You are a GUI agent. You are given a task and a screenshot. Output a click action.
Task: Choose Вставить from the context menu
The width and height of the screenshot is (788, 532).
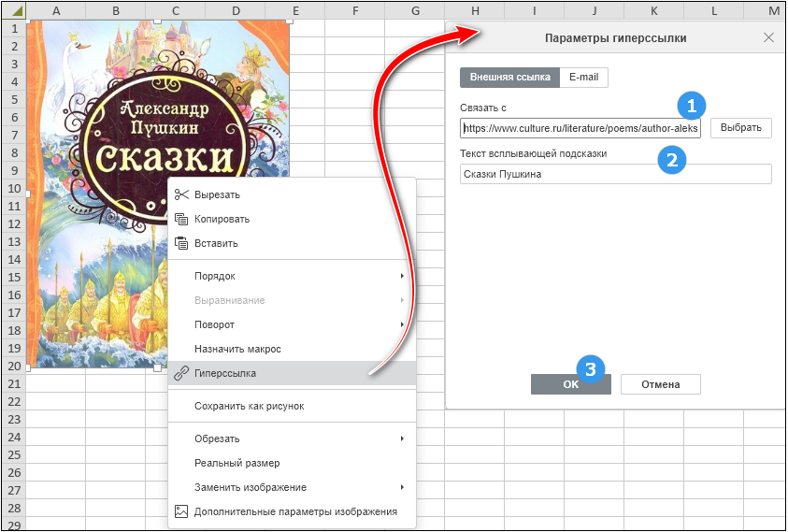[216, 243]
